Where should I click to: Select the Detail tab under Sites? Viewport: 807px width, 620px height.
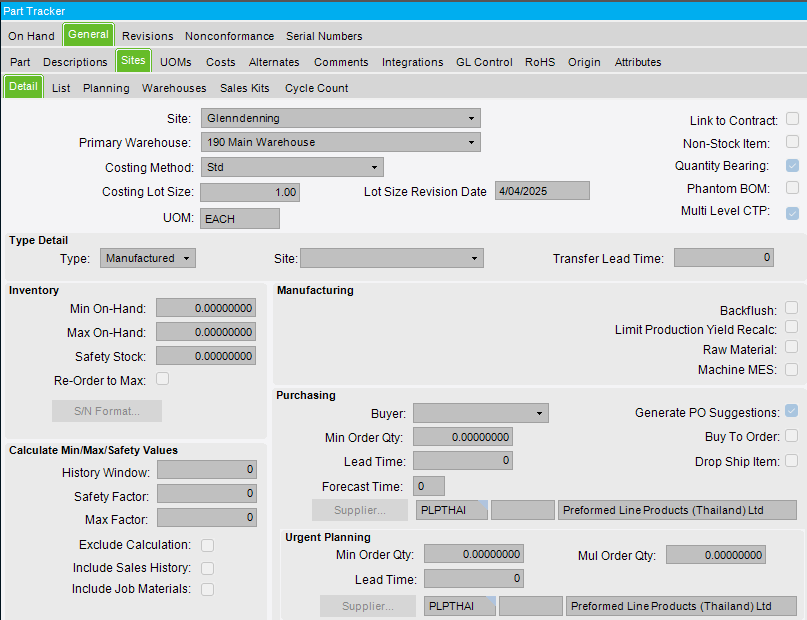tap(23, 86)
